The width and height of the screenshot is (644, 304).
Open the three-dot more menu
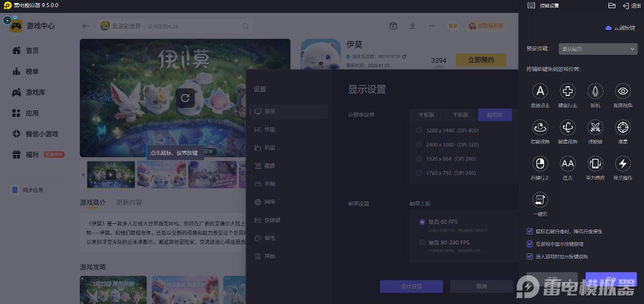(432, 26)
